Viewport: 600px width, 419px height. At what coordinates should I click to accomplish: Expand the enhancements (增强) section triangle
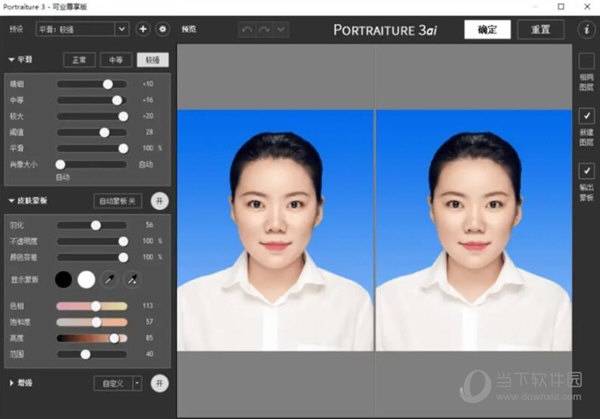coord(11,383)
